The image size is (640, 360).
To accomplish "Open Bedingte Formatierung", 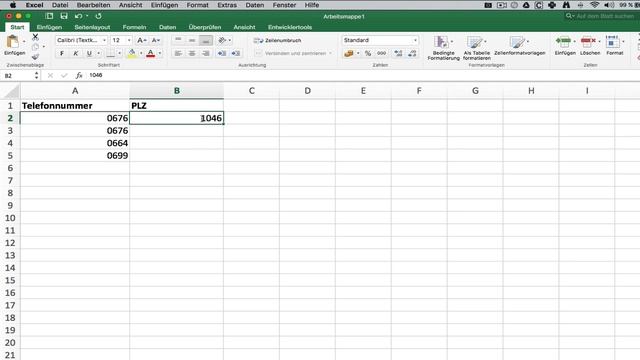I will coord(443,48).
